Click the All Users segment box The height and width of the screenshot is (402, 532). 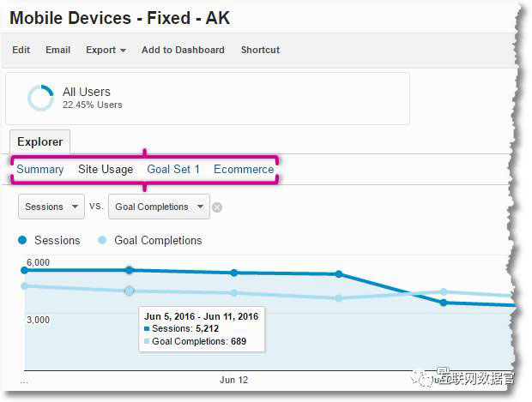pyautogui.click(x=207, y=99)
